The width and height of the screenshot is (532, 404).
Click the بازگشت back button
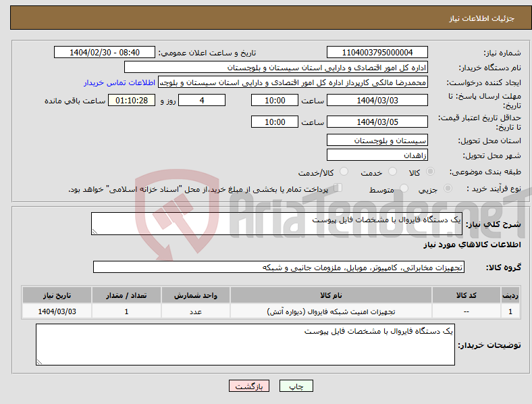(x=249, y=386)
